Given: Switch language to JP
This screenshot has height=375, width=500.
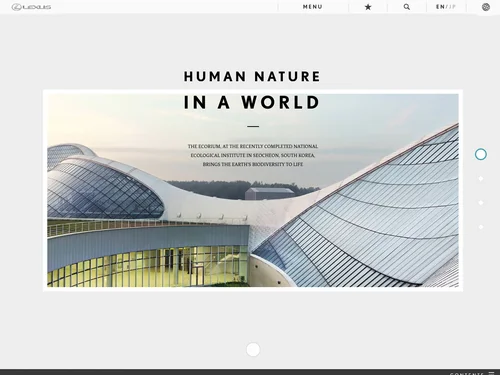Looking at the screenshot, I should (452, 7).
